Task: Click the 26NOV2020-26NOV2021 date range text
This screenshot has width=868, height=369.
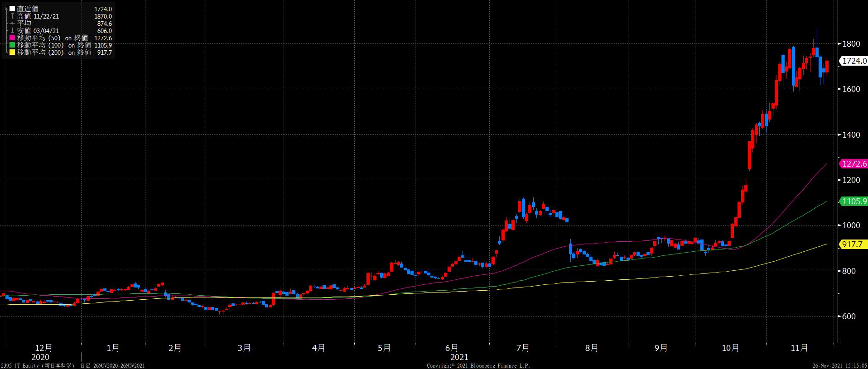Action: (118, 365)
